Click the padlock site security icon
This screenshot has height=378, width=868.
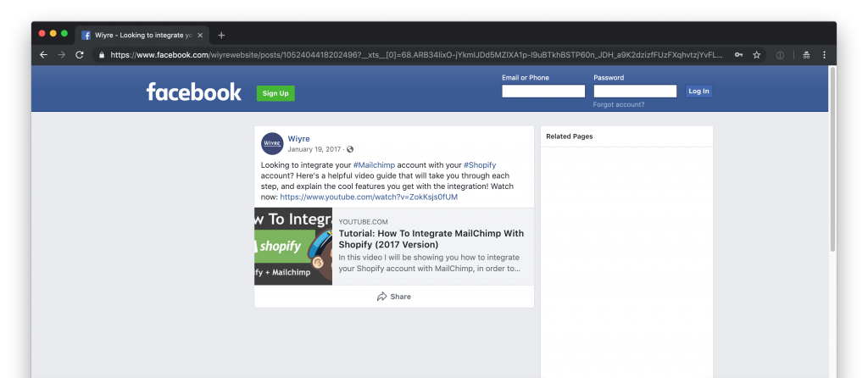(101, 55)
